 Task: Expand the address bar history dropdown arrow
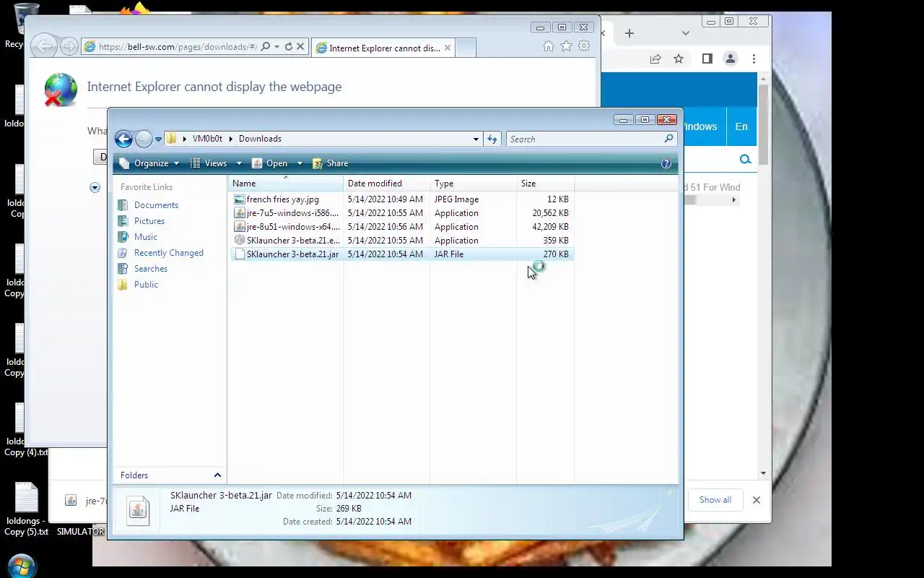click(476, 139)
